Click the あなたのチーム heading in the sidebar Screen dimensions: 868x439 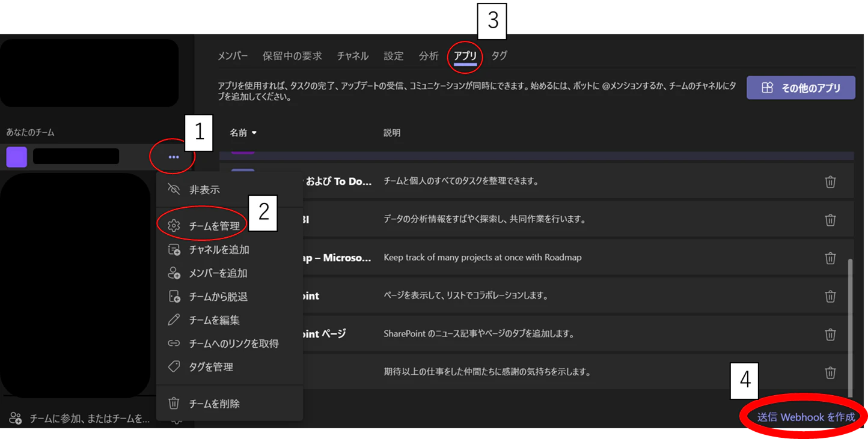pos(30,132)
